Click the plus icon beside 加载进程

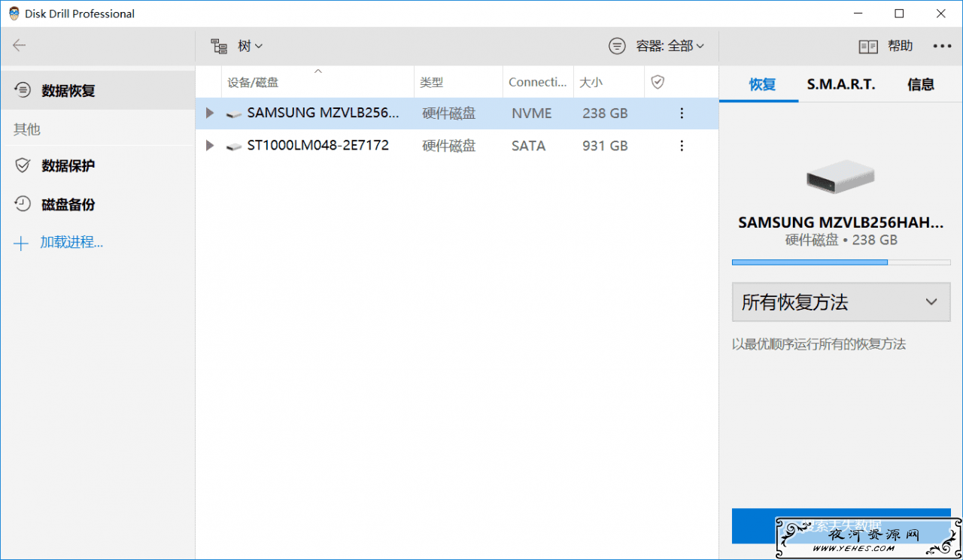21,243
